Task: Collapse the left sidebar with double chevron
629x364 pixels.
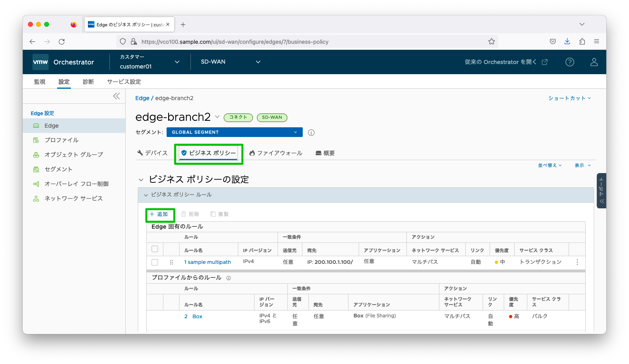Action: click(116, 96)
